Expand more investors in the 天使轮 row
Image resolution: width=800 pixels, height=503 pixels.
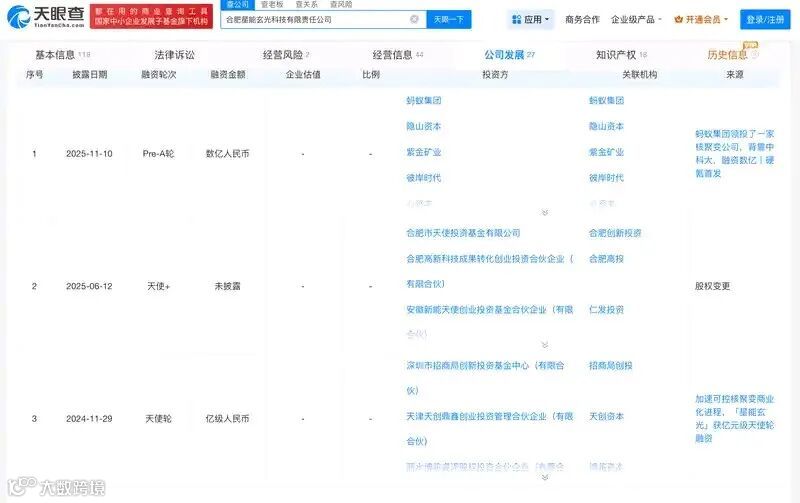click(x=545, y=477)
